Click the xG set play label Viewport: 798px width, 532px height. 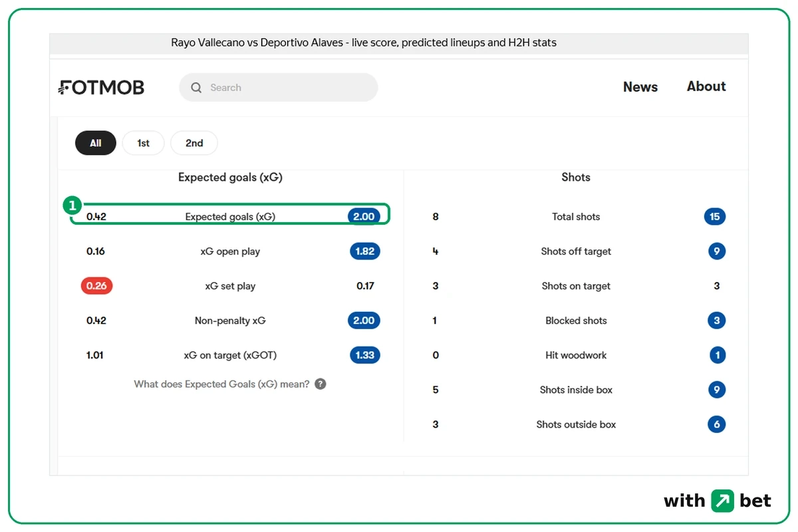point(230,286)
